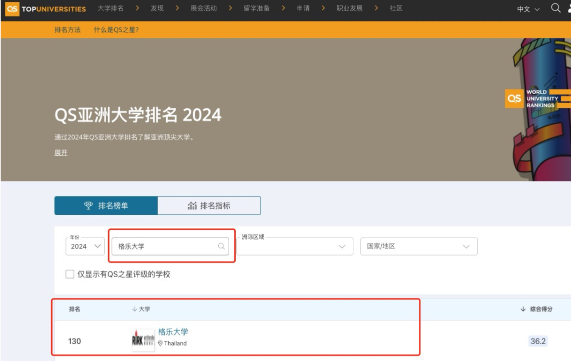Tick the 仅显示有QS之星评级的学校 checkbox
This screenshot has height=361, width=571.
[x=70, y=274]
